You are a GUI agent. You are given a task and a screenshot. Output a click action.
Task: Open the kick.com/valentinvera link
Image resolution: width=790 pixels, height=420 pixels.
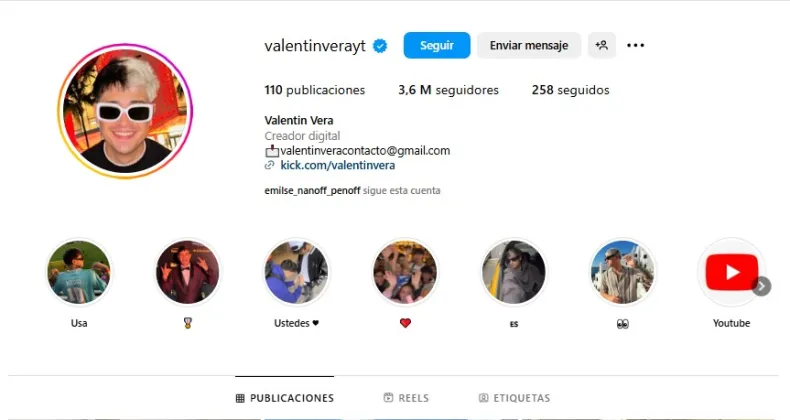pos(338,165)
